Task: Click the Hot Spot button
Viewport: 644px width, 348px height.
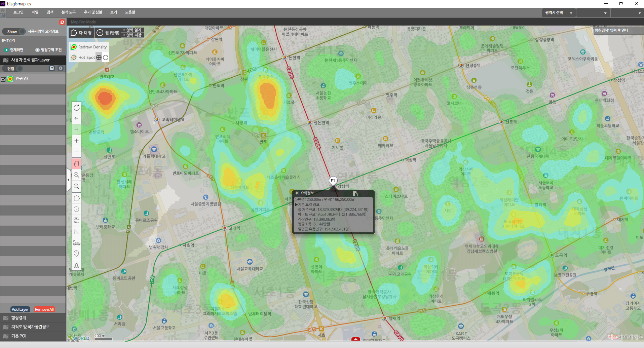Action: click(83, 57)
